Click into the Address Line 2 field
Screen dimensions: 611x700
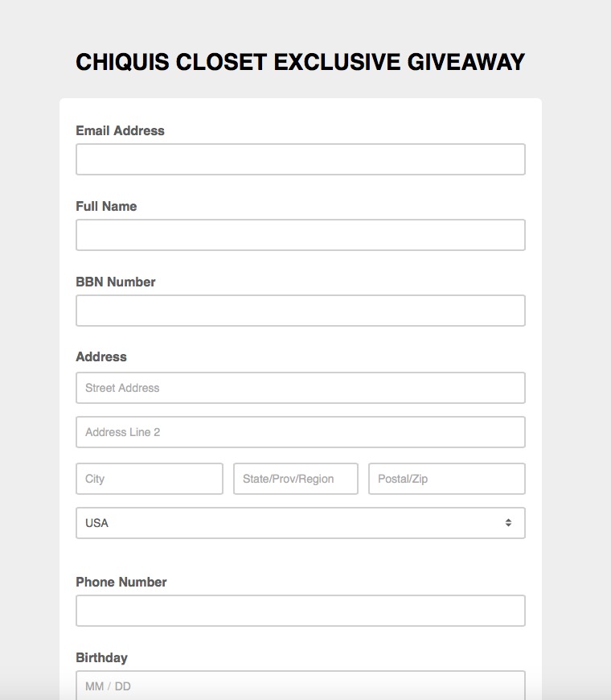click(300, 432)
